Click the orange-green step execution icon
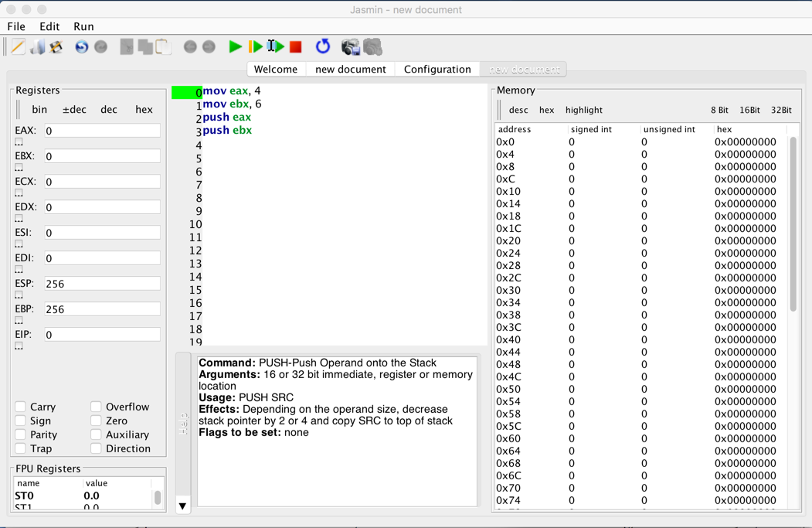Screen dimensions: 812x528 pos(256,47)
